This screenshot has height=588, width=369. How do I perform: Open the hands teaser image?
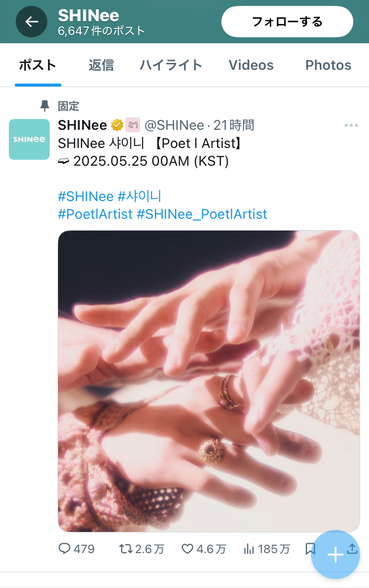209,381
